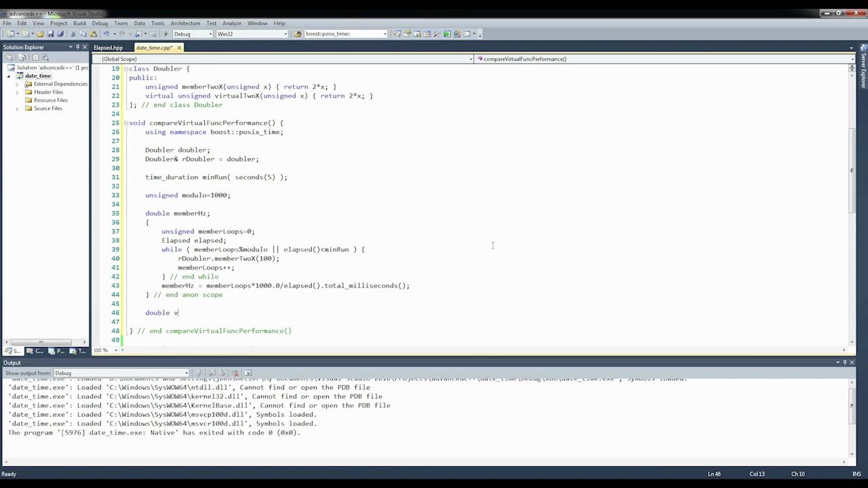Click the Solution Explorer horizontal scrollbar
This screenshot has height=488, width=868.
pos(43,342)
